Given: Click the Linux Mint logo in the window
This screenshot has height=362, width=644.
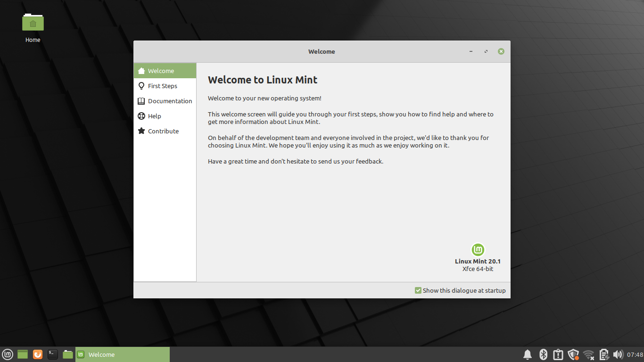Looking at the screenshot, I should [x=478, y=250].
